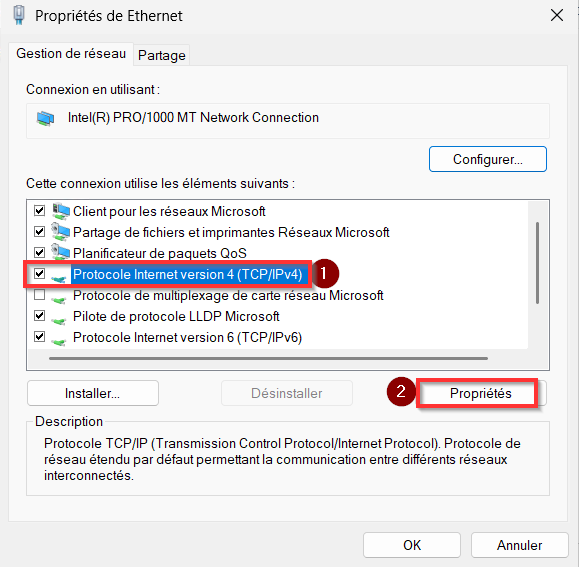Select the Partage de fichiers et imprimantes icon
The width and height of the screenshot is (579, 567).
pos(61,232)
